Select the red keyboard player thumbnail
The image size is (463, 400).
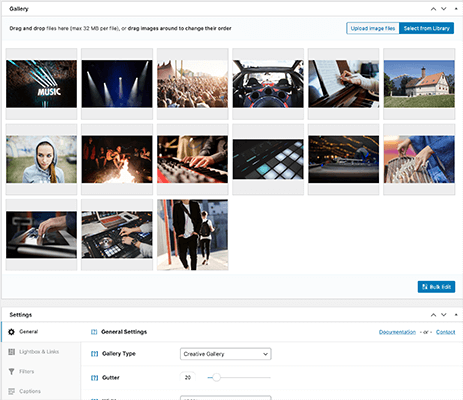point(193,159)
